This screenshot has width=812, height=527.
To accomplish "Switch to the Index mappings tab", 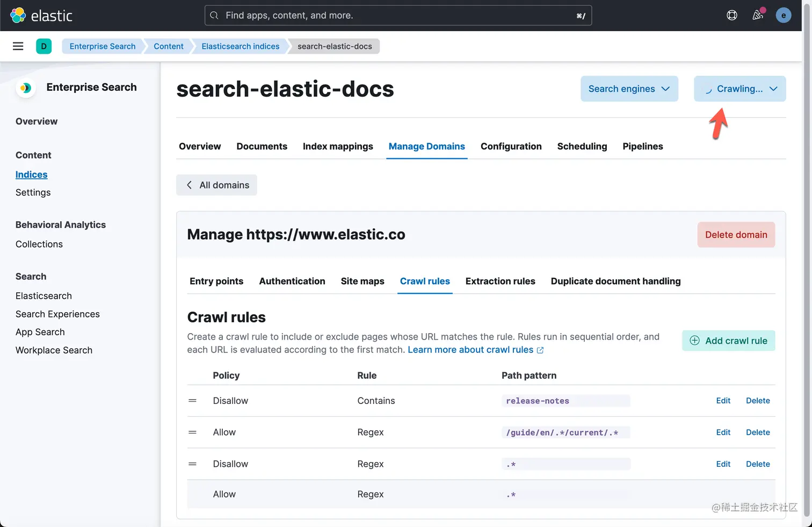I will (338, 146).
